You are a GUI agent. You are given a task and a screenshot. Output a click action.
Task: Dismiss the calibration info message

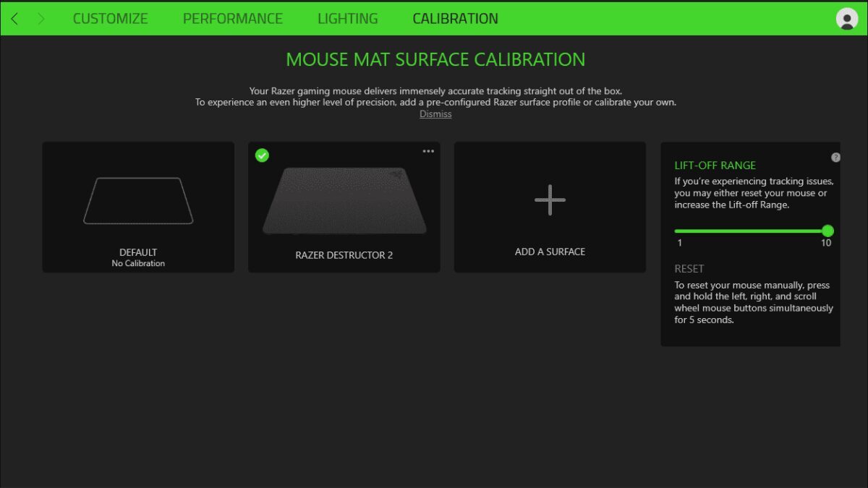tap(435, 114)
